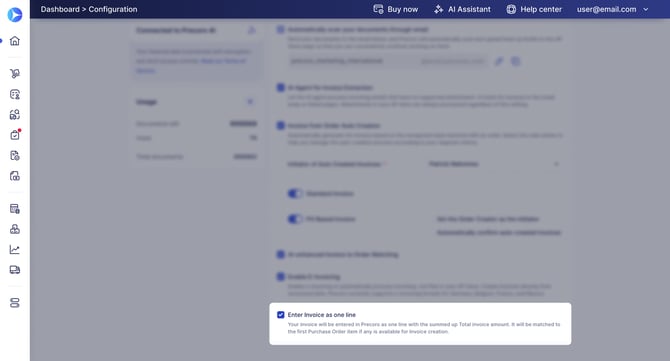
Task: Open the AI Assistant
Action: (x=462, y=9)
